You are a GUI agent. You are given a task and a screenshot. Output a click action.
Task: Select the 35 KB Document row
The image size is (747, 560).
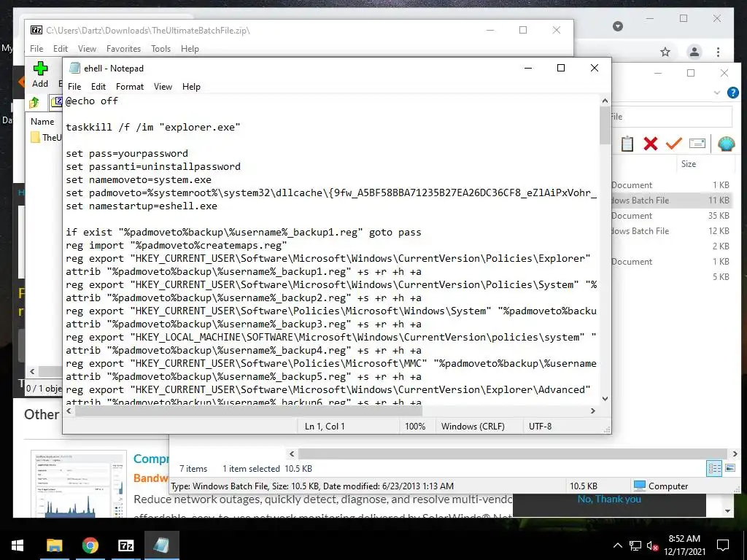(x=672, y=216)
